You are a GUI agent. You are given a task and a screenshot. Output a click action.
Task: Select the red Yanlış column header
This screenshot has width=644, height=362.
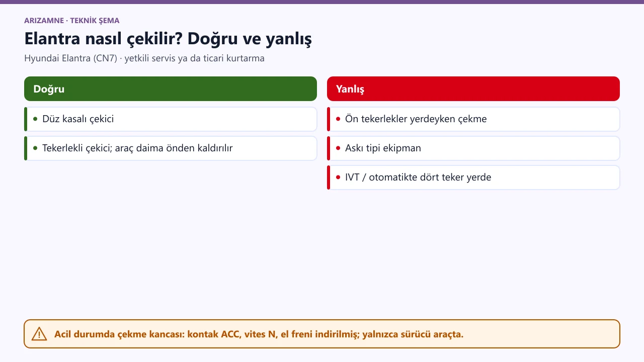[473, 89]
